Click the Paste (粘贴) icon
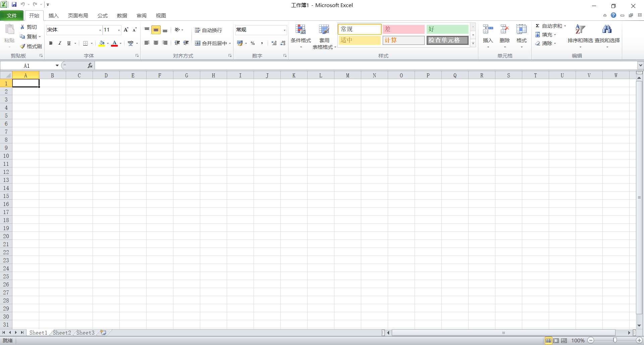This screenshot has height=345, width=644. (x=9, y=30)
